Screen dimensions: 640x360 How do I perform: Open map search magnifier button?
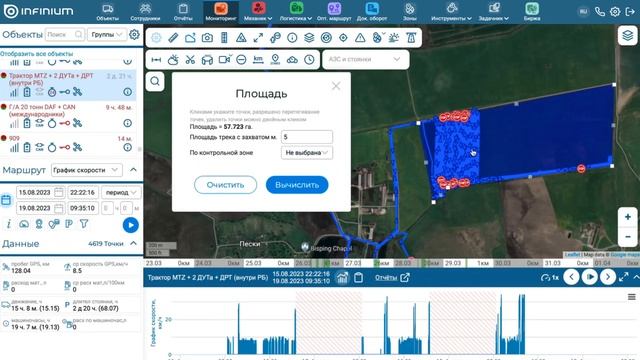coord(155,81)
